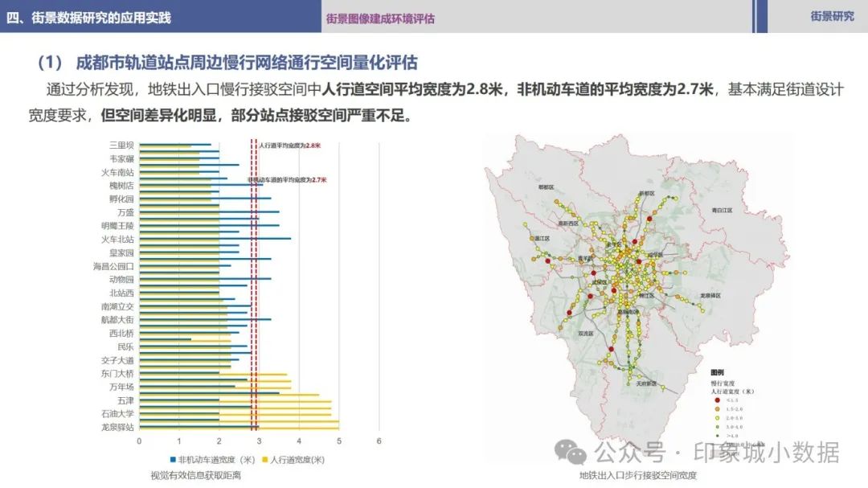Click x-axis tick label 5

point(339,441)
